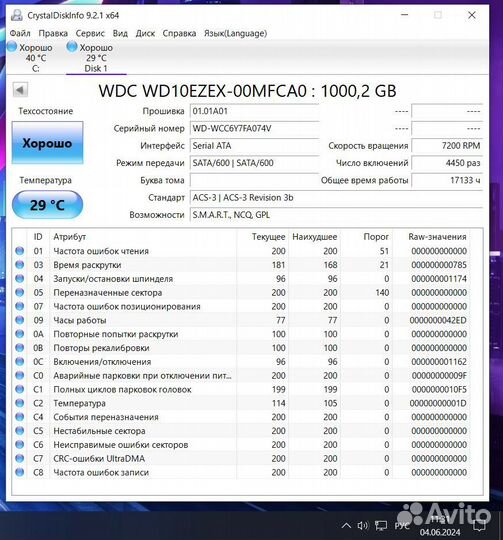
Task: Click the status icon for attribute 05
Action: tap(20, 292)
